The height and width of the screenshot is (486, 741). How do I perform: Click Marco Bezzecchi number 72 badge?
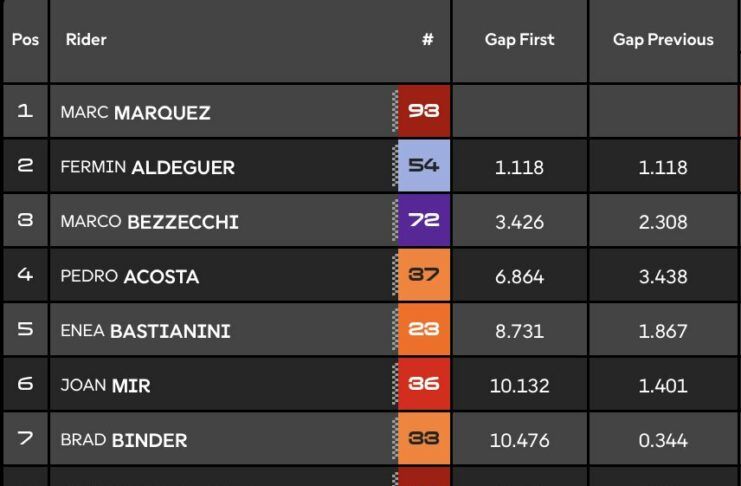(x=424, y=221)
